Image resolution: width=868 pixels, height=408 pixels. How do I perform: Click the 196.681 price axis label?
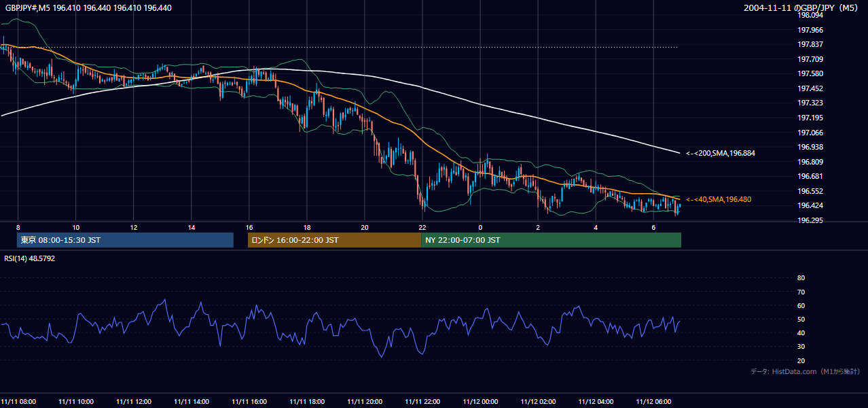coord(810,176)
